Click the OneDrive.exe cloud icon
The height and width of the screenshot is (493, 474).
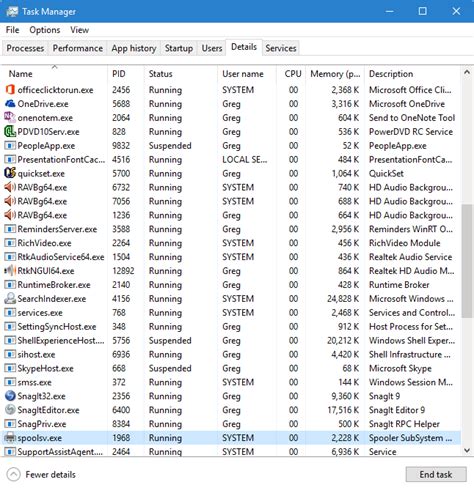[10, 104]
